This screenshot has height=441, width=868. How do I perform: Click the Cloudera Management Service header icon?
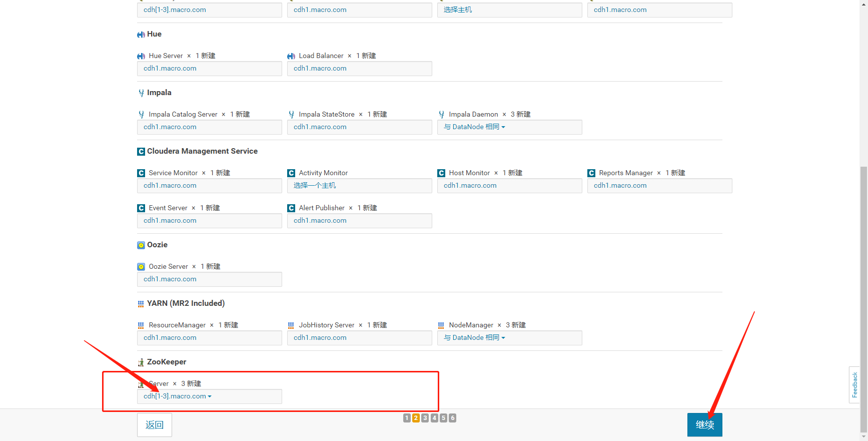coord(141,152)
